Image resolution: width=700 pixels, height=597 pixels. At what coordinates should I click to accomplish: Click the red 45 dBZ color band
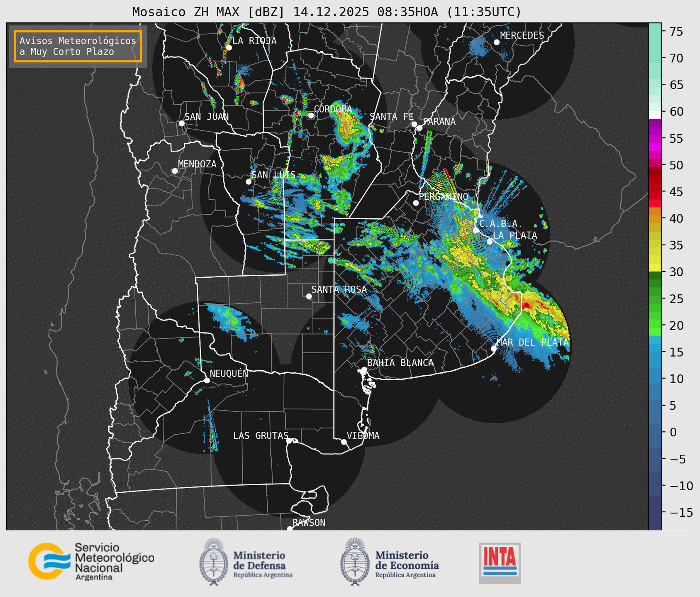[655, 191]
